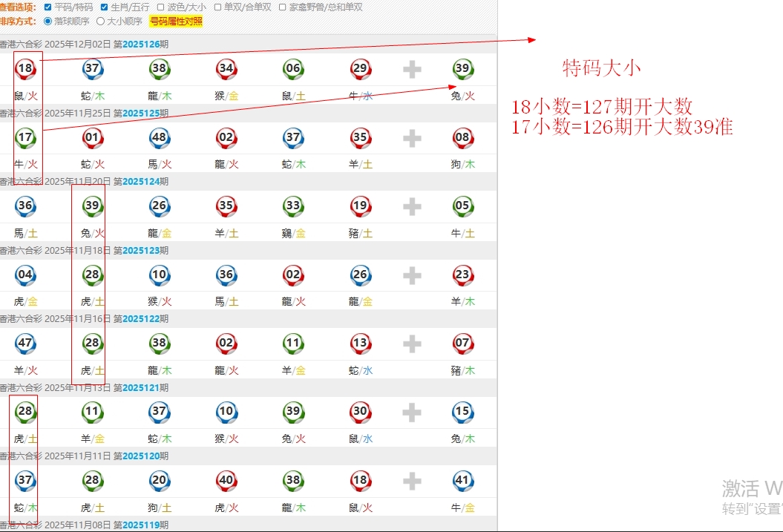Screen dimensions: 783x532
Task: Open the draw period 2025123 link
Action: click(141, 250)
